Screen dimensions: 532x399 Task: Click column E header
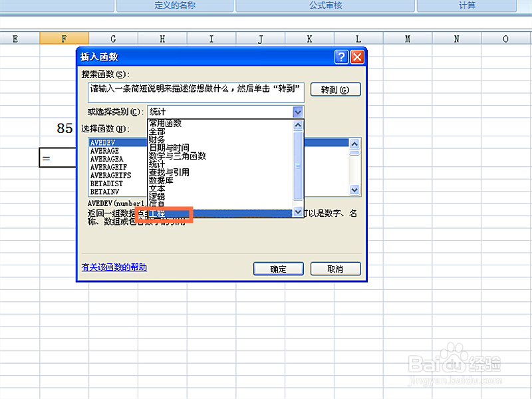tap(20, 39)
